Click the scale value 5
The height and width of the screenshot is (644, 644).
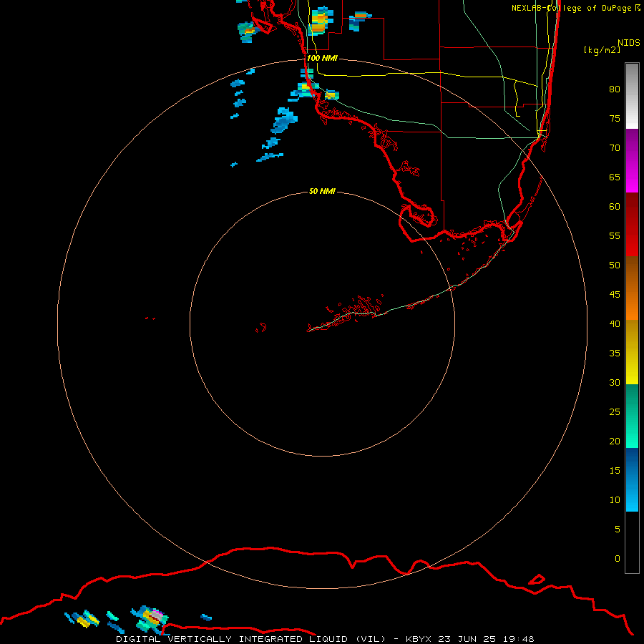coord(618,529)
